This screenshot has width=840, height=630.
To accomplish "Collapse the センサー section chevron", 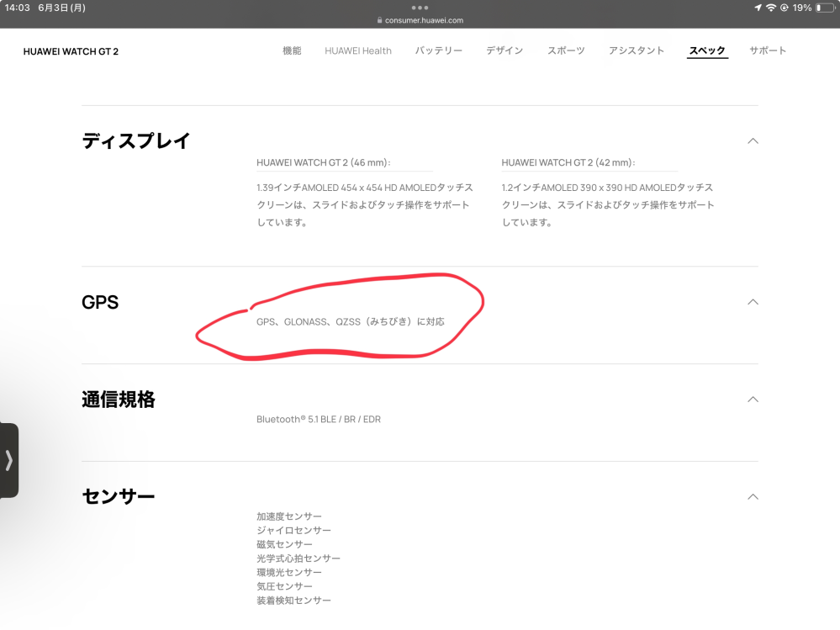I will [753, 497].
